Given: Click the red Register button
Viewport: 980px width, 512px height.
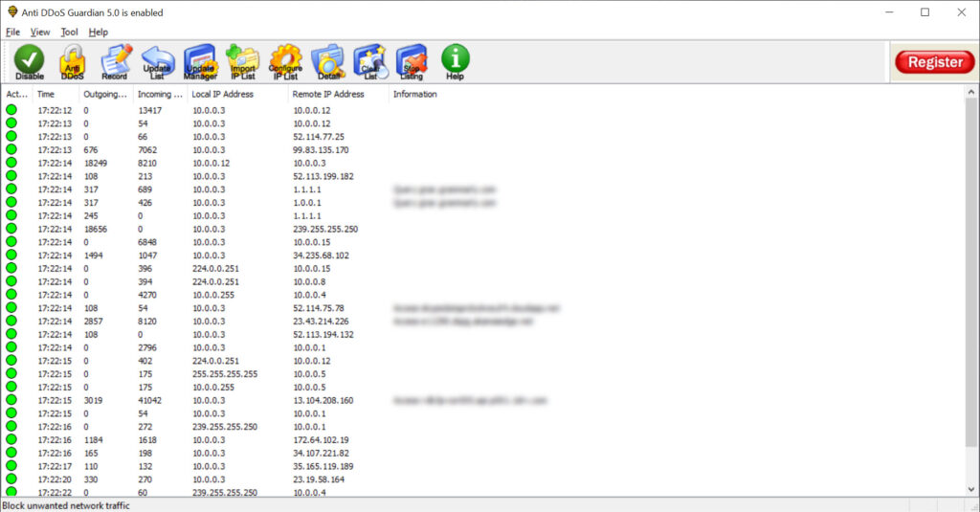Looking at the screenshot, I should [x=934, y=62].
